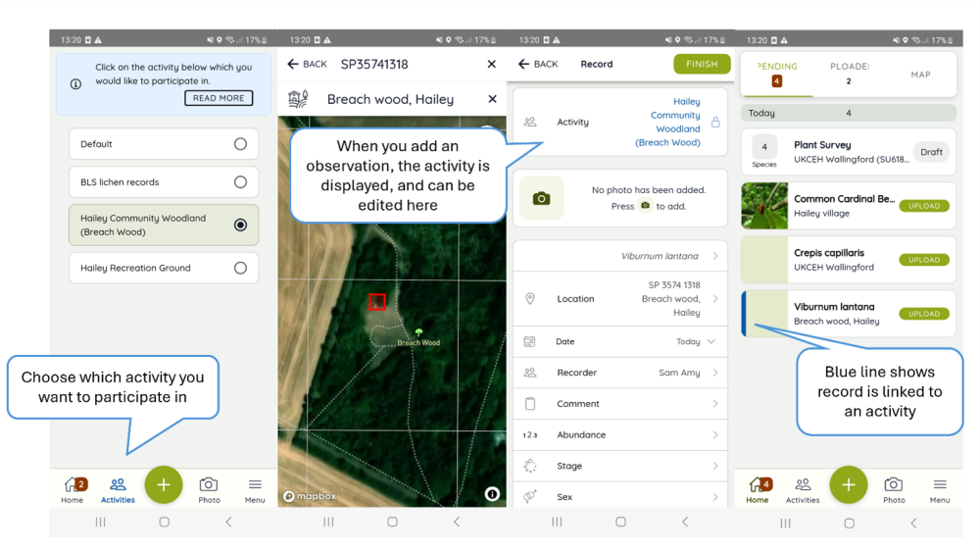Open the Plant Survey draft record
Viewport: 980px width, 554px height.
click(848, 152)
